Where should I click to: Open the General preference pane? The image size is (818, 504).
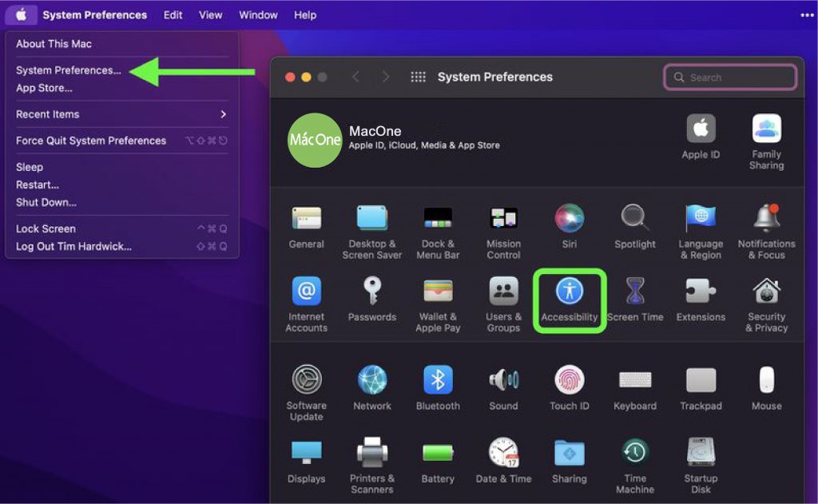point(306,226)
